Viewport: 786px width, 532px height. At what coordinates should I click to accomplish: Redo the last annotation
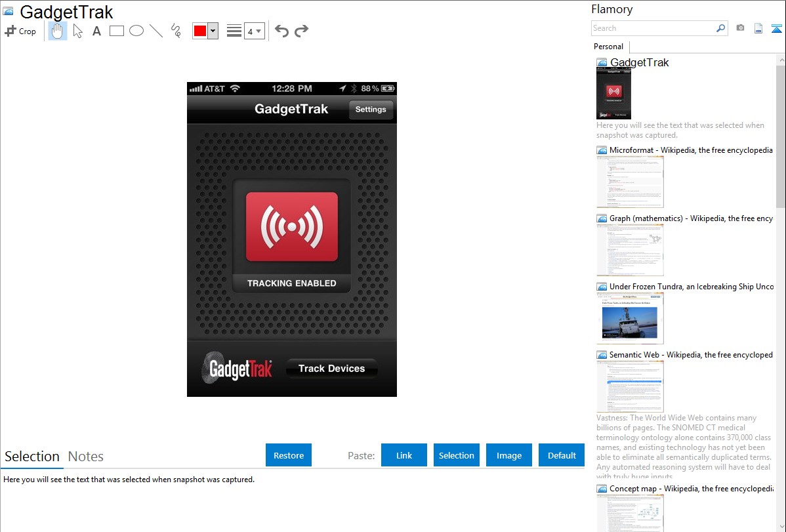pos(301,31)
